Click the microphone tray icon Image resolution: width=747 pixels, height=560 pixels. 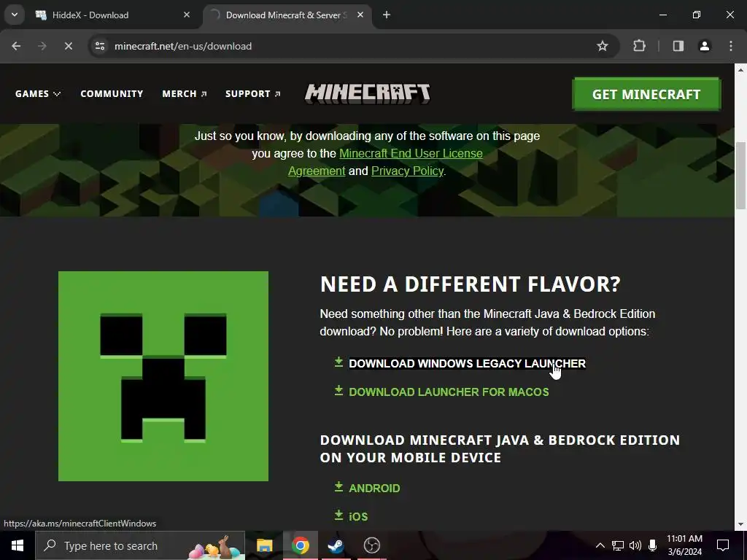pyautogui.click(x=653, y=545)
